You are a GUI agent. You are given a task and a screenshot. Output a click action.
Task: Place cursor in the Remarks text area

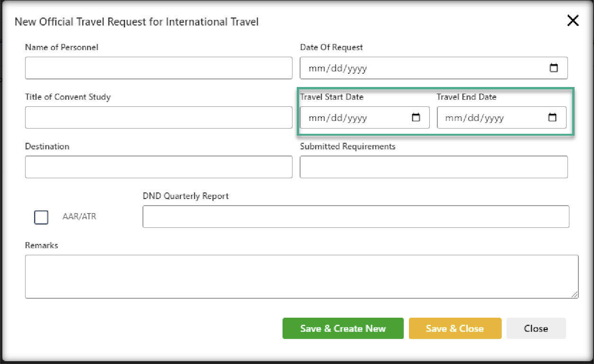coord(301,277)
